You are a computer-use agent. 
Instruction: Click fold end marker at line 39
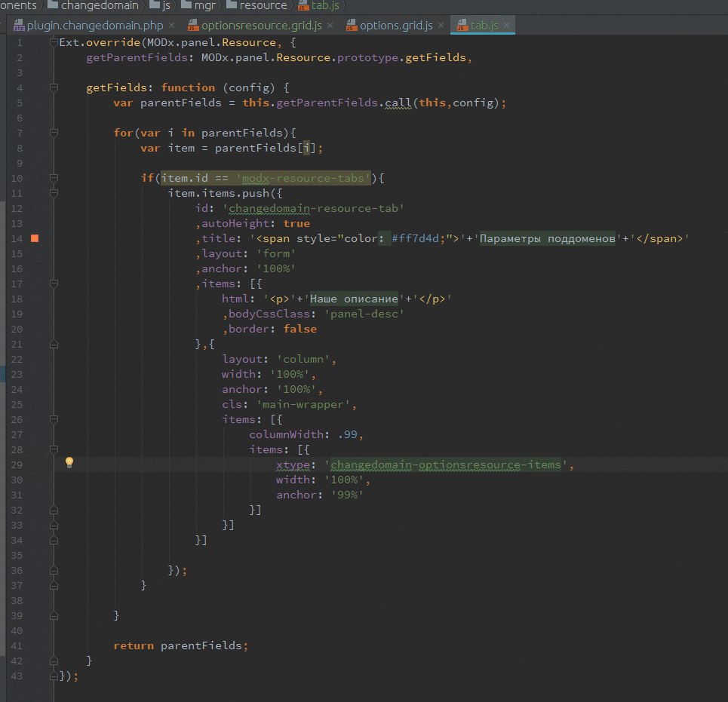[x=54, y=616]
